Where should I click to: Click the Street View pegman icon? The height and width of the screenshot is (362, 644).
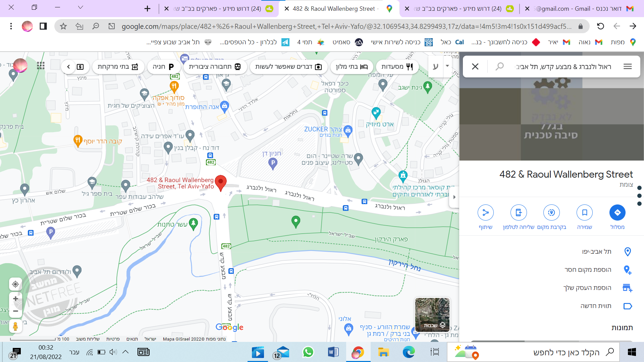point(15,326)
